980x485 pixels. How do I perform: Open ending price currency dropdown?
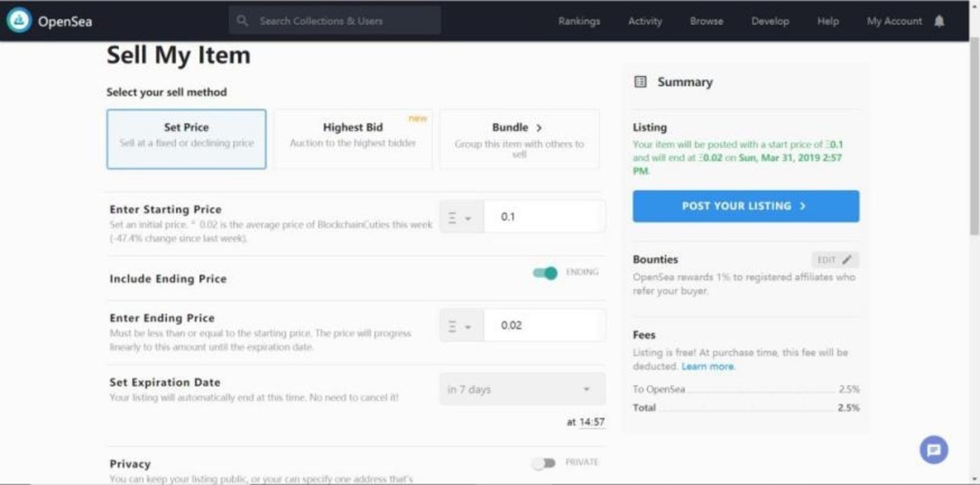point(461,325)
